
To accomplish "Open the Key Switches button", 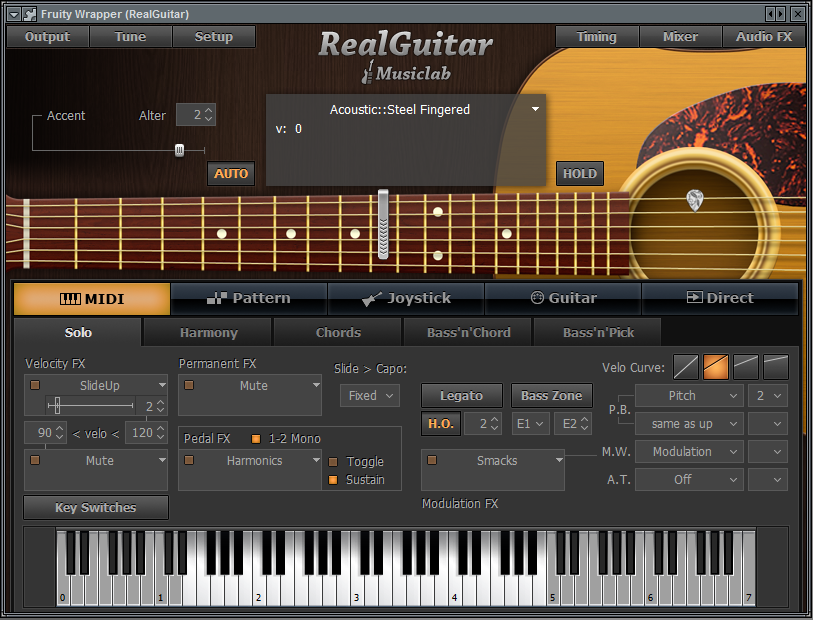I will pyautogui.click(x=96, y=507).
